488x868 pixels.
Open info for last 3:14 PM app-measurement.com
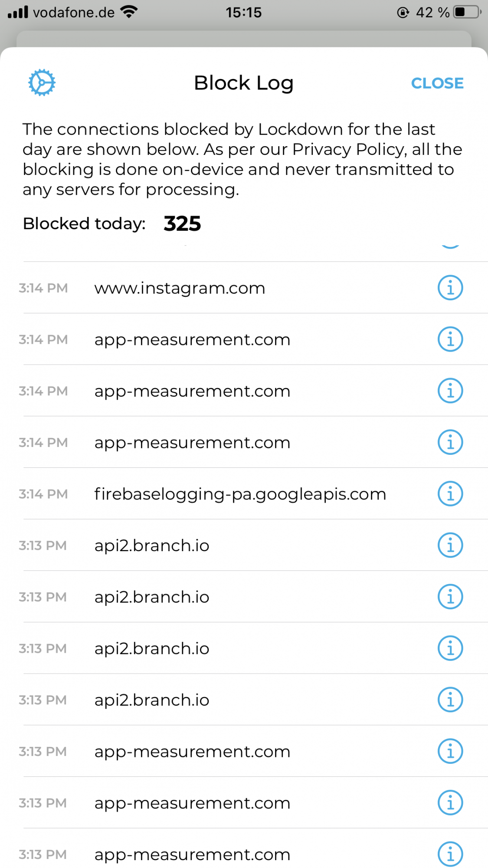click(x=450, y=442)
